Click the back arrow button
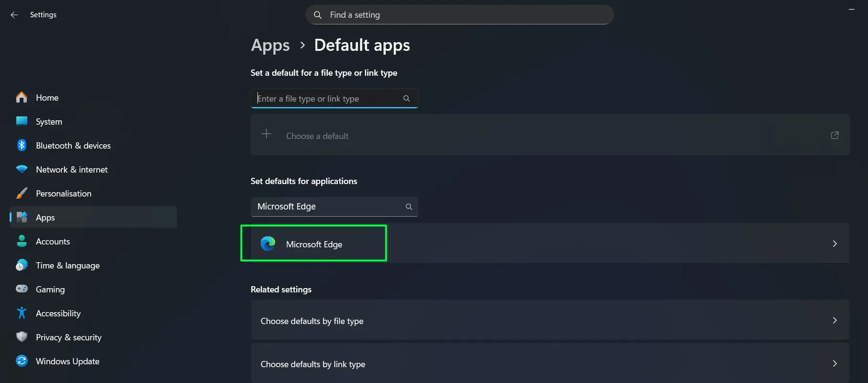The width and height of the screenshot is (868, 383). [14, 15]
